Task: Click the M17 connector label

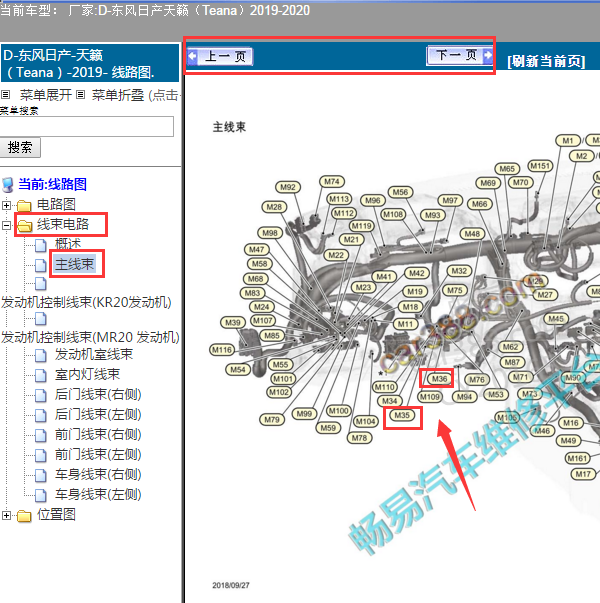Action: click(583, 474)
